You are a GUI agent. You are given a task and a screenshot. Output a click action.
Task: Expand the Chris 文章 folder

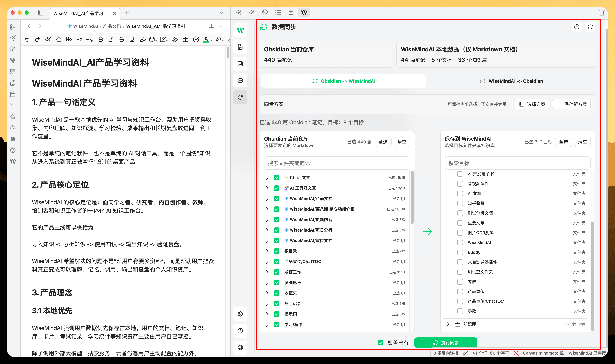[267, 178]
